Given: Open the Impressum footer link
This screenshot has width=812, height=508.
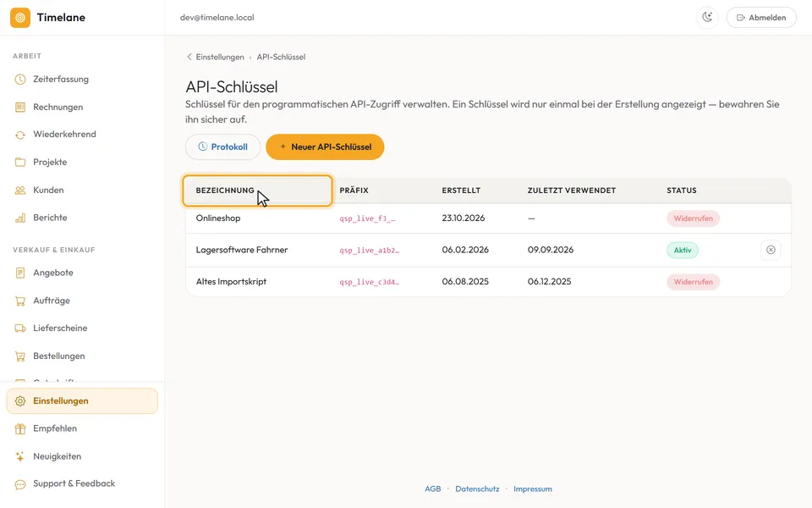Looking at the screenshot, I should coord(533,489).
